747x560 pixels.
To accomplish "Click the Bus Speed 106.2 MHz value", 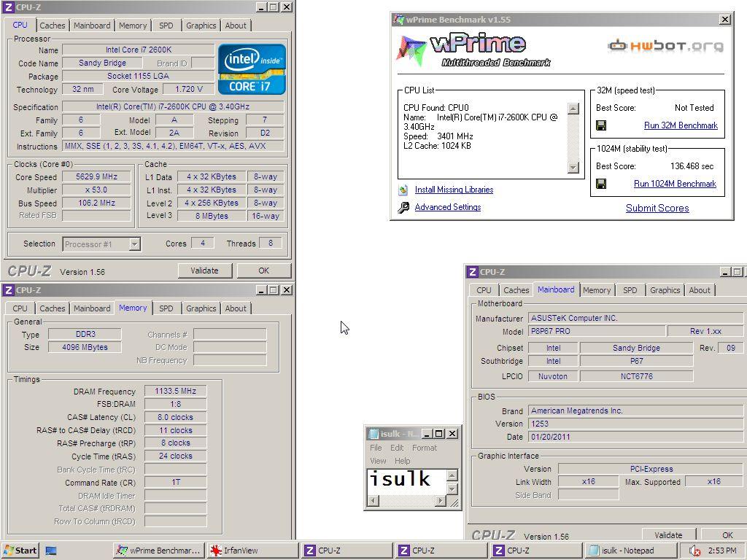I will click(x=97, y=203).
